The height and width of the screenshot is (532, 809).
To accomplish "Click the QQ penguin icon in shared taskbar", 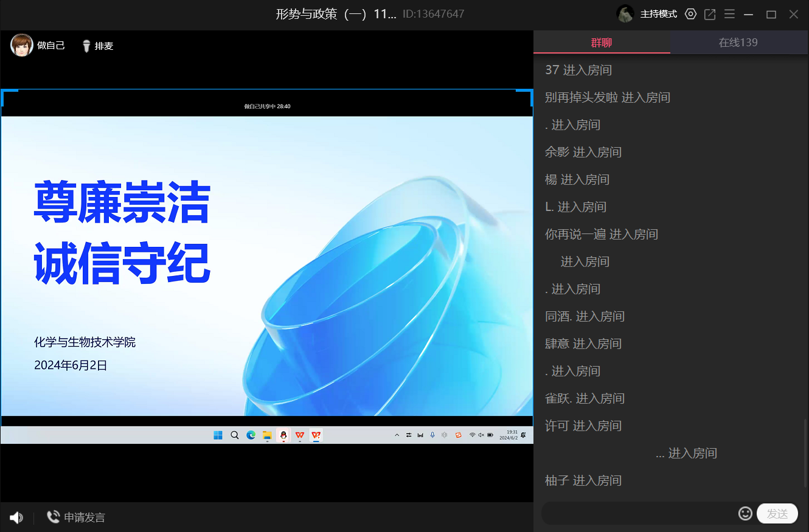I will point(283,435).
